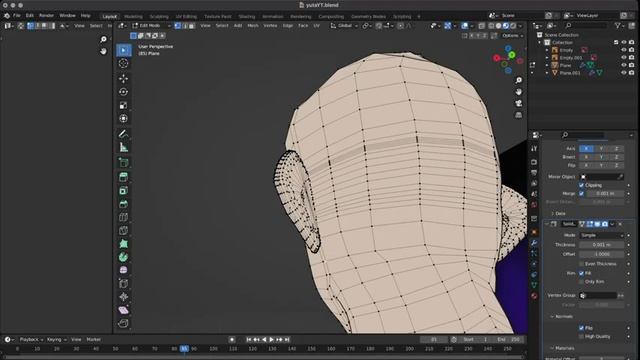This screenshot has width=640, height=360.
Task: Click the viewport pan hand gizmo
Action: [x=519, y=92]
